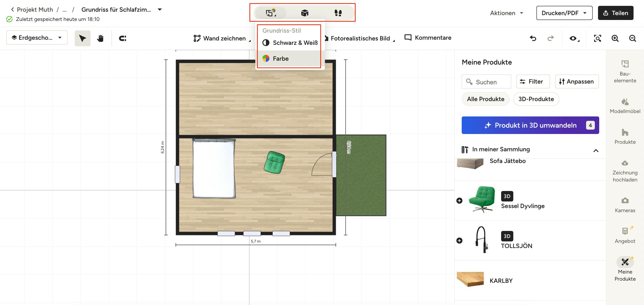The height and width of the screenshot is (305, 644).
Task: Click the Suchen product search field
Action: (x=486, y=82)
